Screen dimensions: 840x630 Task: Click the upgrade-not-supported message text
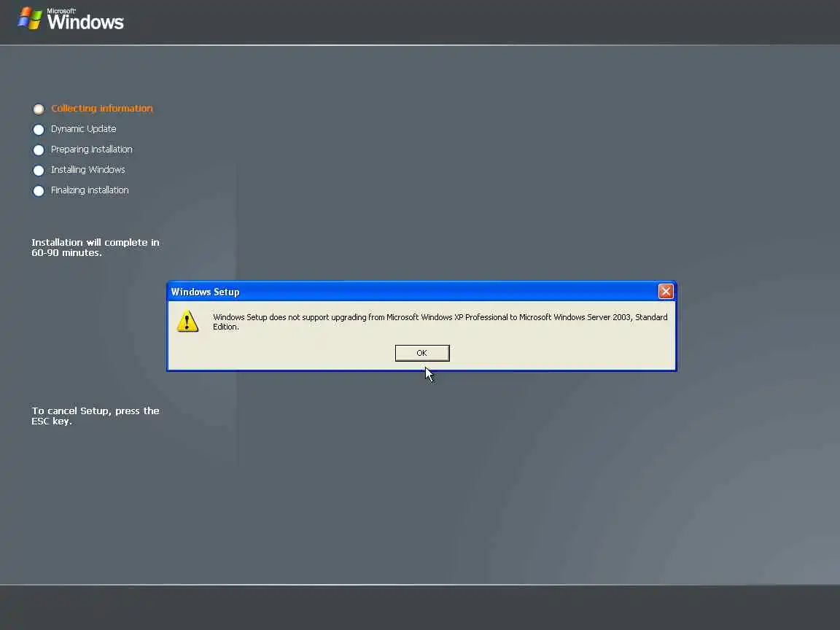pyautogui.click(x=440, y=322)
